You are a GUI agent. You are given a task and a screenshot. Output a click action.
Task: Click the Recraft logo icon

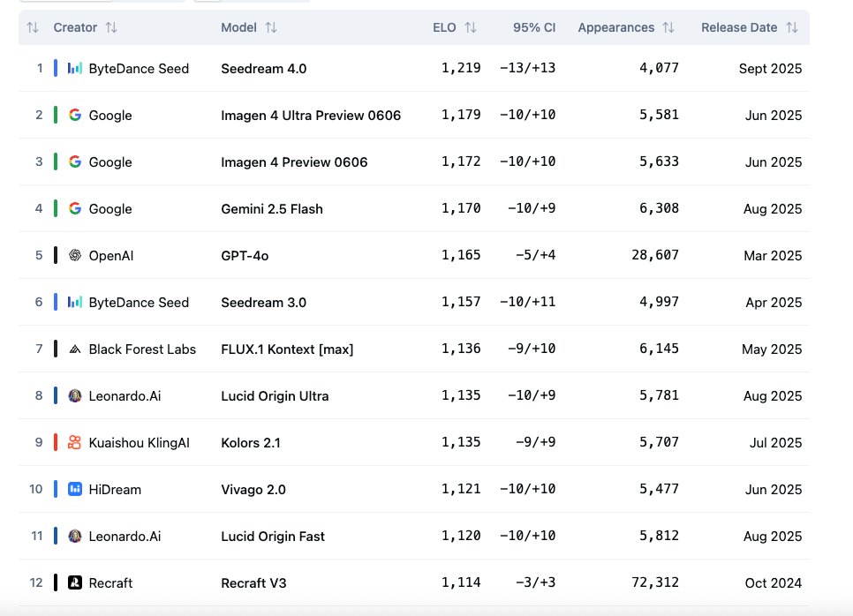pos(75,582)
